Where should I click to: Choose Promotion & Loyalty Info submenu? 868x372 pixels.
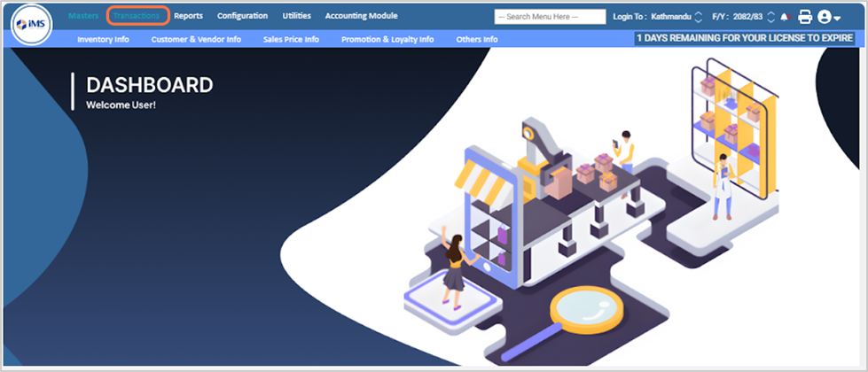[387, 40]
